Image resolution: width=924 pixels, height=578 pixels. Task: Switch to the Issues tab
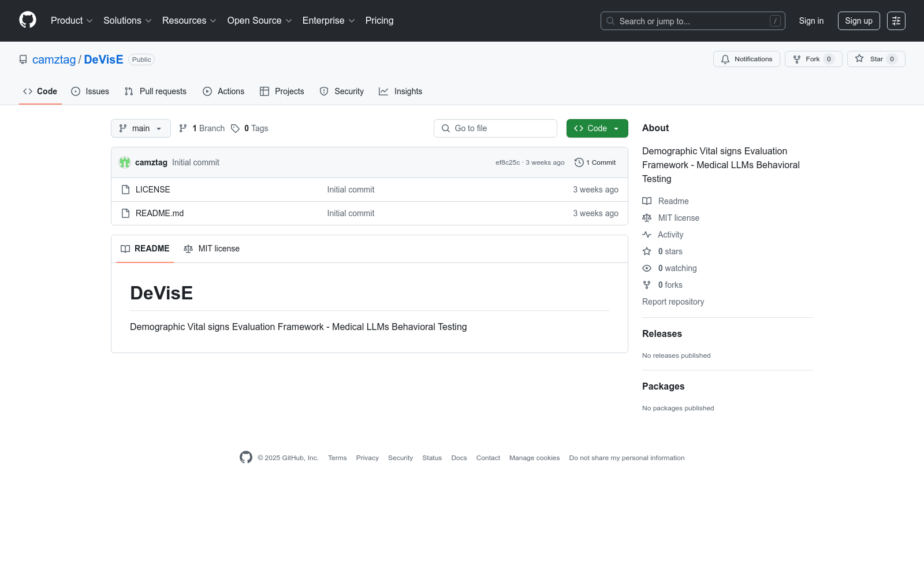(90, 91)
